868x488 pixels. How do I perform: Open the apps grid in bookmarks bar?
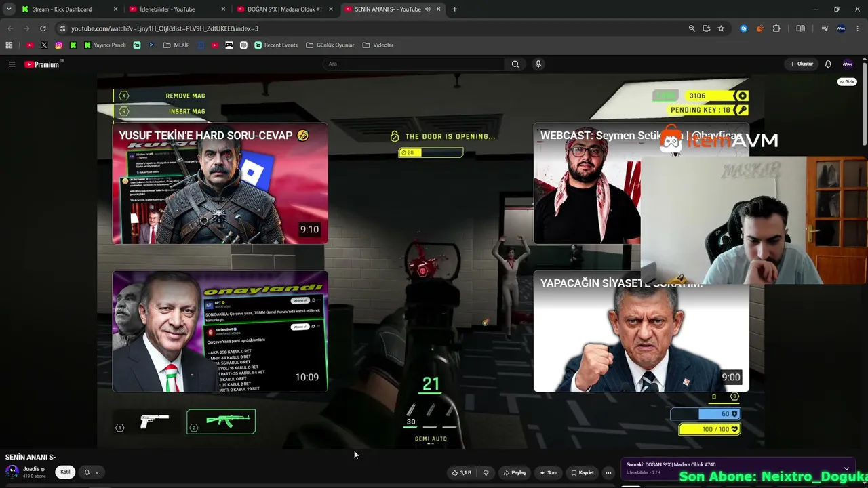coord(9,45)
